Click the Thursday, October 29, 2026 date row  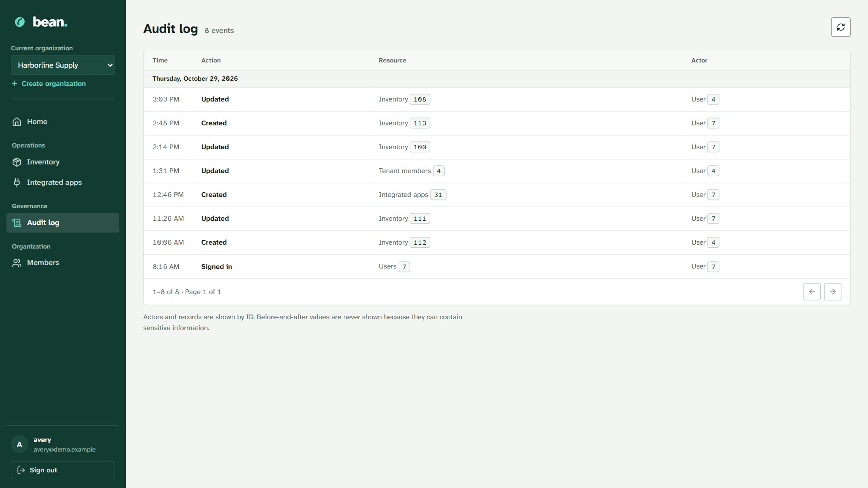coord(497,79)
